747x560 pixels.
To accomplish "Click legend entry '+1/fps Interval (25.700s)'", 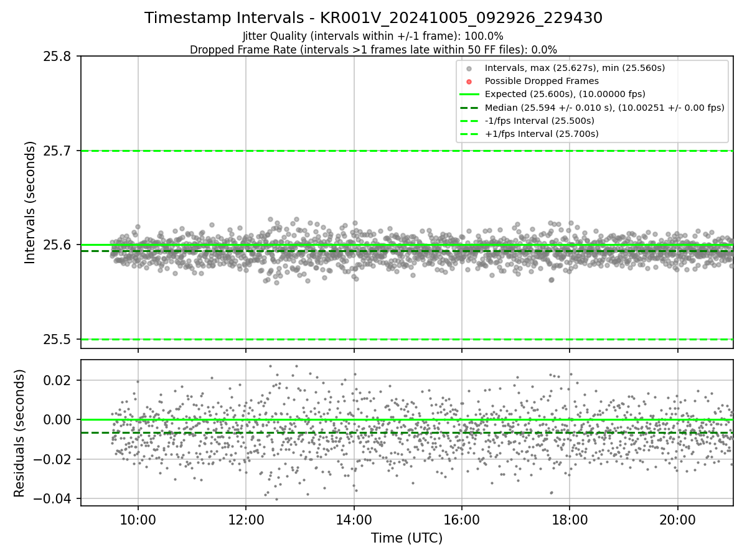I will point(542,134).
